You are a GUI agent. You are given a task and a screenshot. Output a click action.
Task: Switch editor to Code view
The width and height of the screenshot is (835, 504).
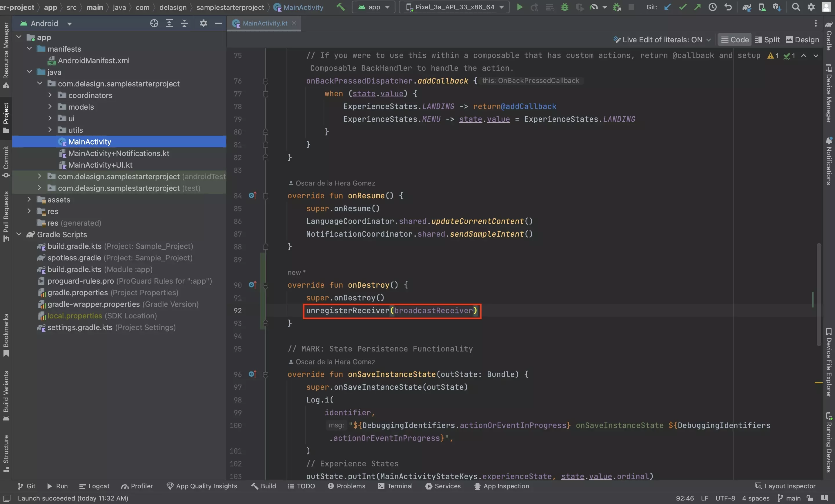735,40
